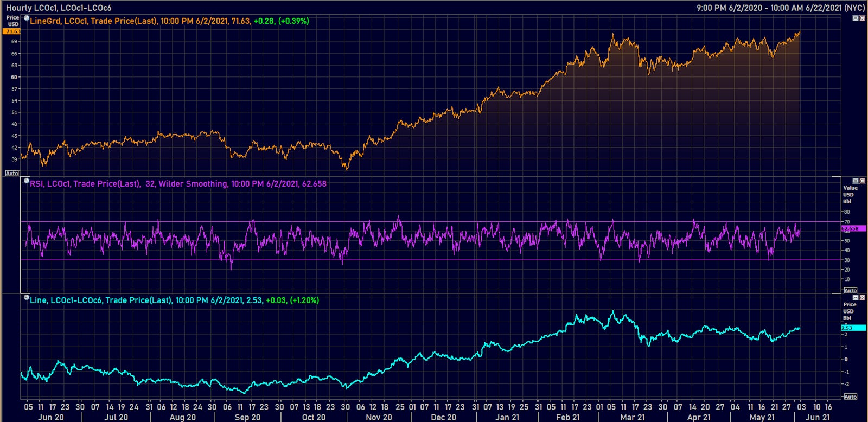Image resolution: width=868 pixels, height=422 pixels.
Task: Click the clock icon beside LCOc1-LCOc6 legend
Action: [x=26, y=297]
